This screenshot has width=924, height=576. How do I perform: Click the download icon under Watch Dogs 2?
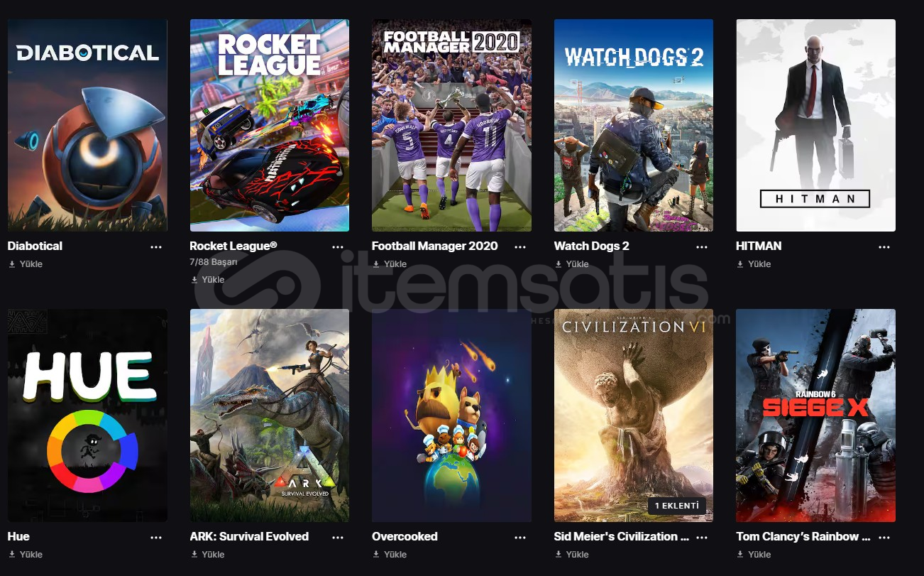pyautogui.click(x=559, y=264)
